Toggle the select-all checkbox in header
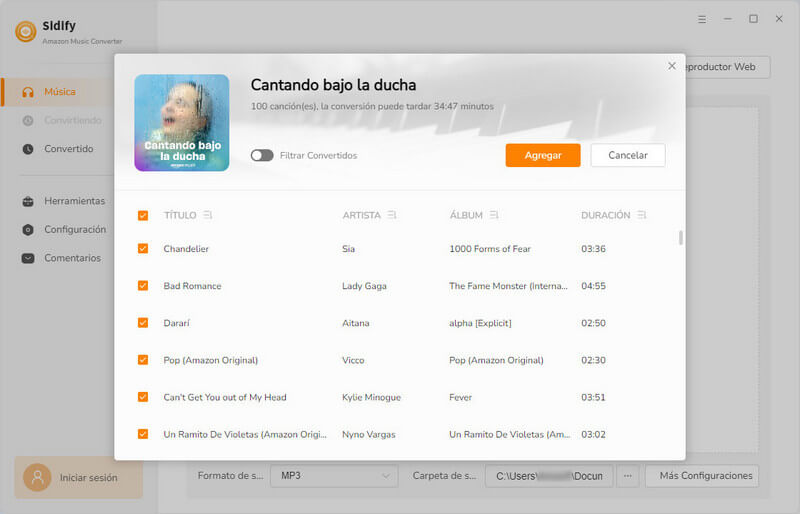 click(143, 215)
